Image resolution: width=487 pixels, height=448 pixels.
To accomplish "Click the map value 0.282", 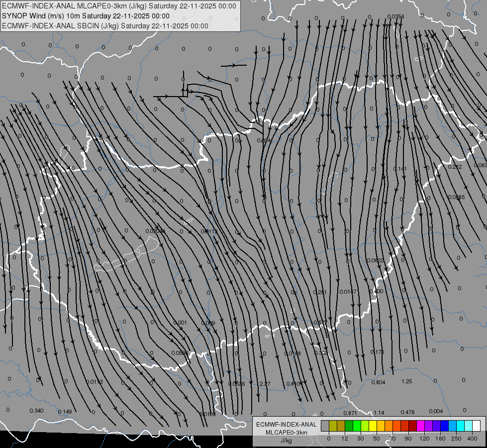I will pyautogui.click(x=455, y=167).
